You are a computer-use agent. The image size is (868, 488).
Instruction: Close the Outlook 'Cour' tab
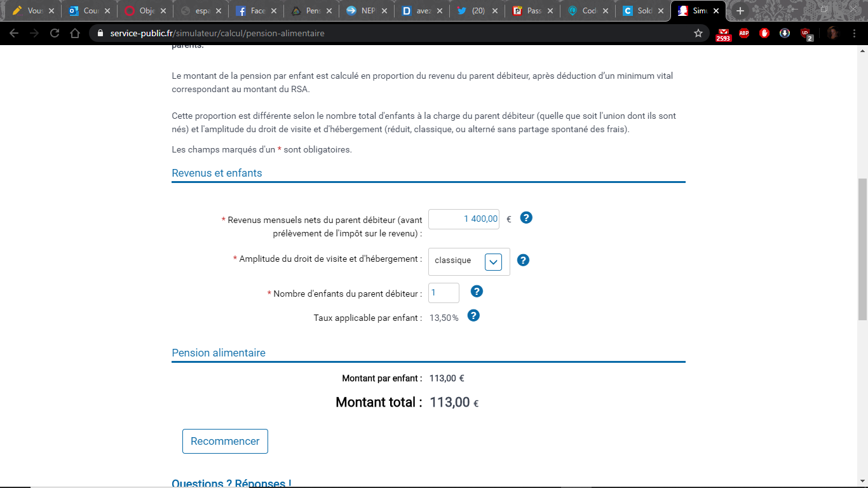click(107, 11)
